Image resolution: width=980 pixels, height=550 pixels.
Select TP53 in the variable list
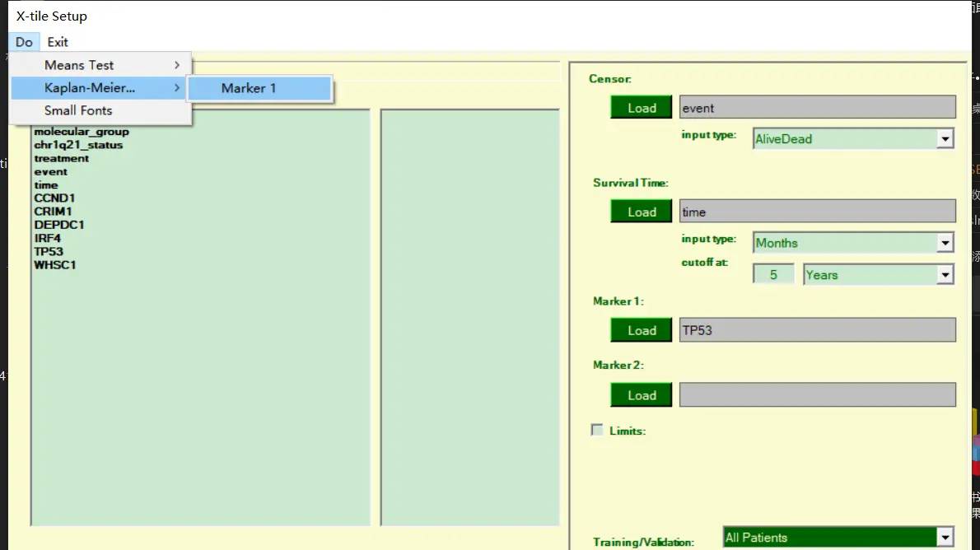click(x=49, y=251)
